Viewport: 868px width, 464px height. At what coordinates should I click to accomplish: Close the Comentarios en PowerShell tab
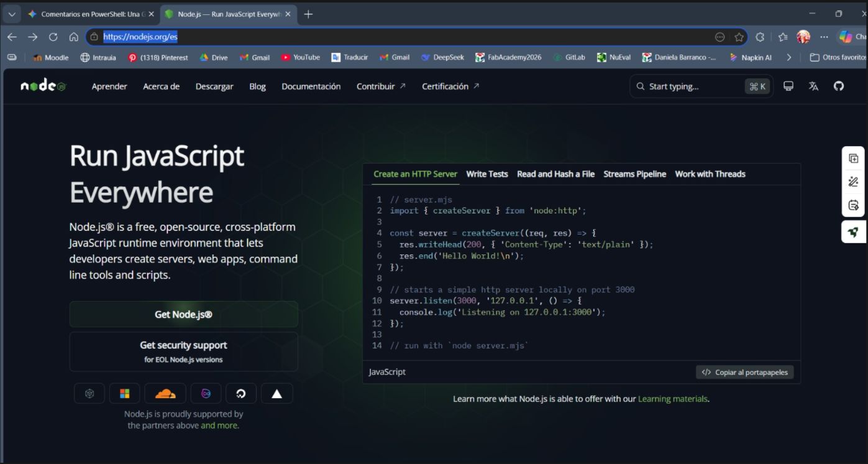coord(151,14)
